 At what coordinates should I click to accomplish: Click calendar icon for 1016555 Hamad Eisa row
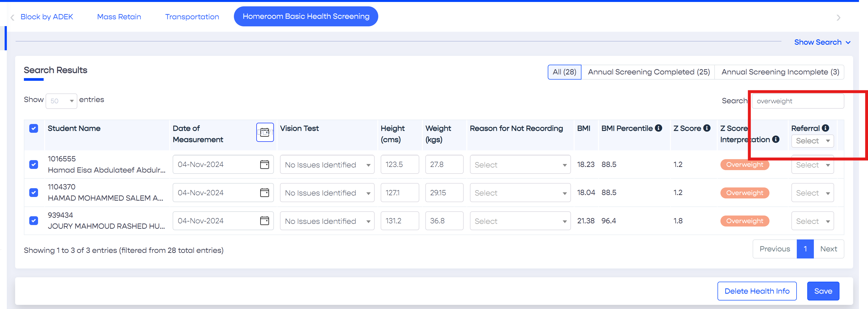click(265, 164)
